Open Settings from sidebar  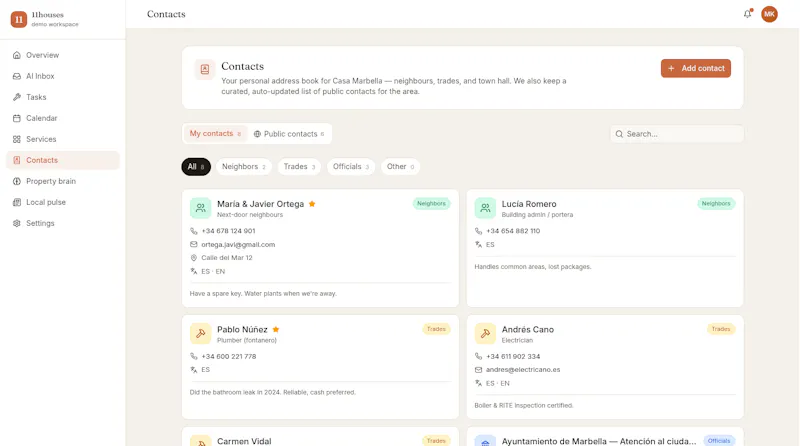coord(63,223)
